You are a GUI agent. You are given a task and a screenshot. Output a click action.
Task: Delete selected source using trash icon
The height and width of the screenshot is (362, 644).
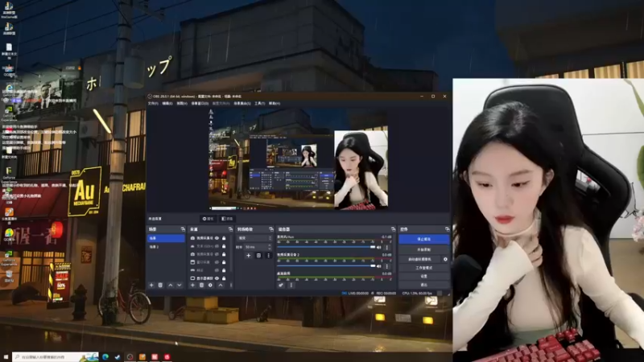click(202, 285)
